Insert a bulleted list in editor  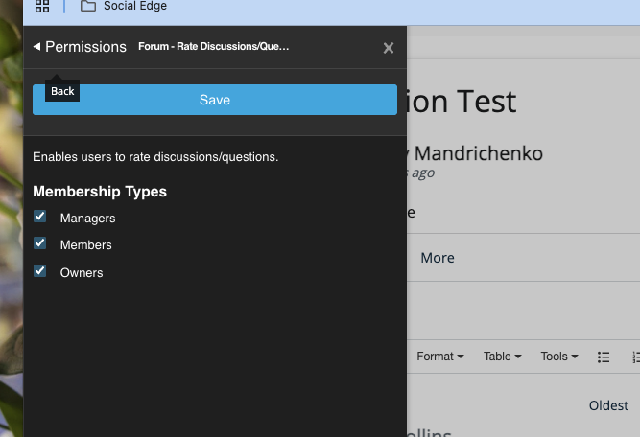[603, 357]
